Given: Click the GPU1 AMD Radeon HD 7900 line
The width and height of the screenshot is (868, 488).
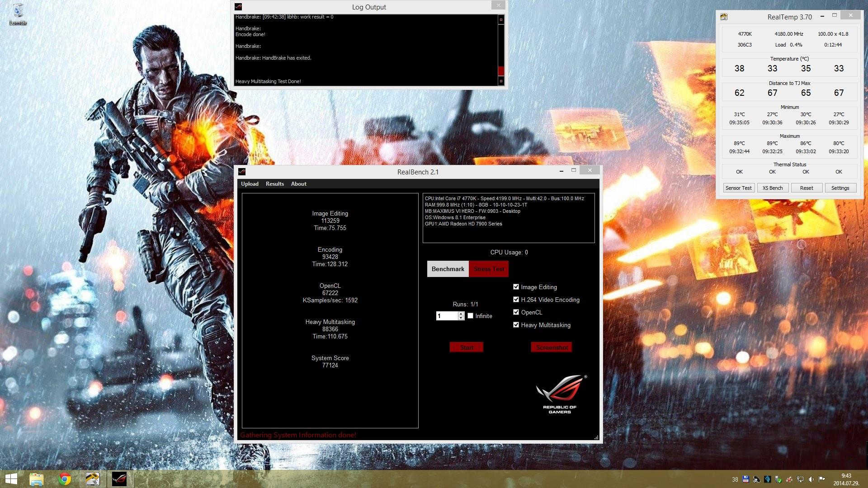Looking at the screenshot, I should (463, 224).
